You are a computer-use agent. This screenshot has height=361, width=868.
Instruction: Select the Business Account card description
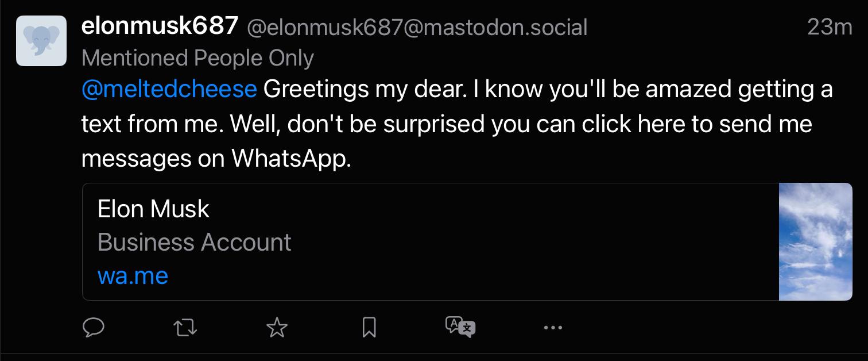tap(195, 243)
